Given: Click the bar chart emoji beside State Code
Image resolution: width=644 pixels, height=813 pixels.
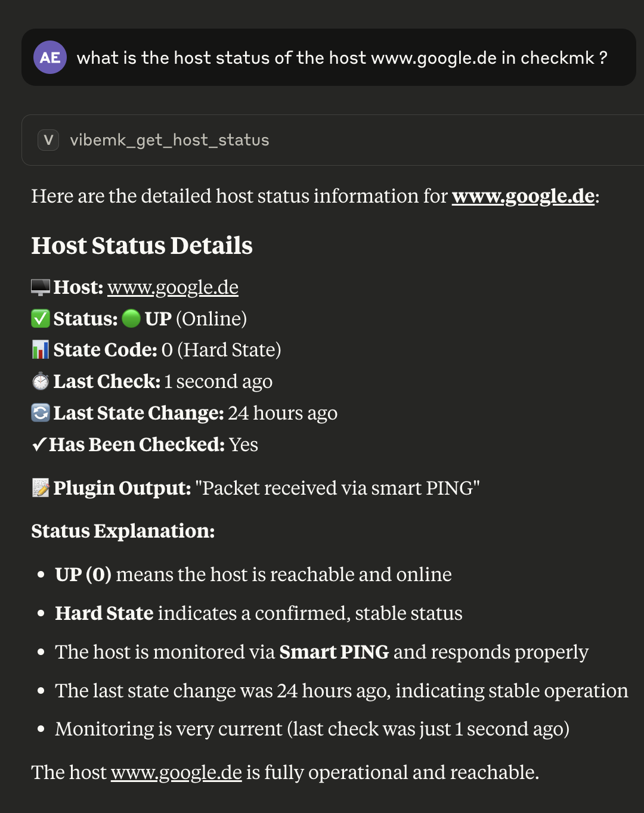Looking at the screenshot, I should (41, 350).
